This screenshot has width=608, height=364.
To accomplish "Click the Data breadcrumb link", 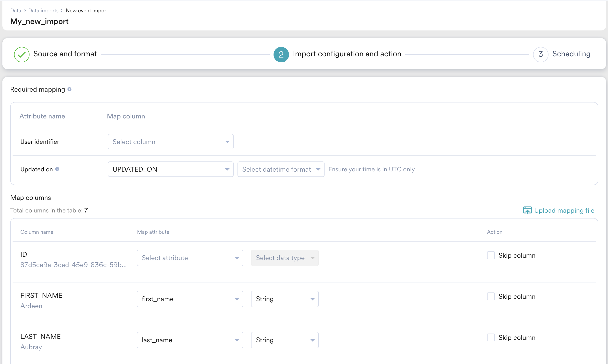I will click(15, 11).
